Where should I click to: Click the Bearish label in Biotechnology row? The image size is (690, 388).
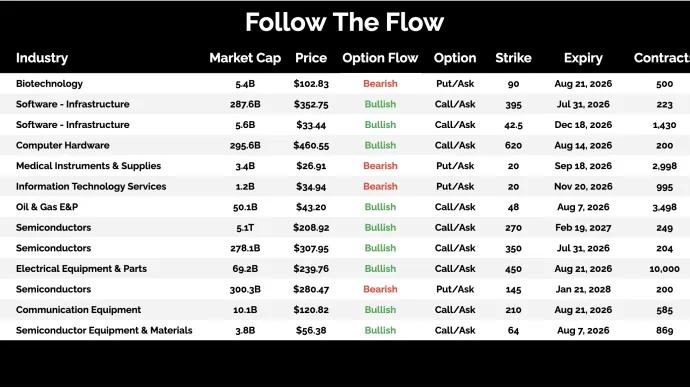coord(380,84)
